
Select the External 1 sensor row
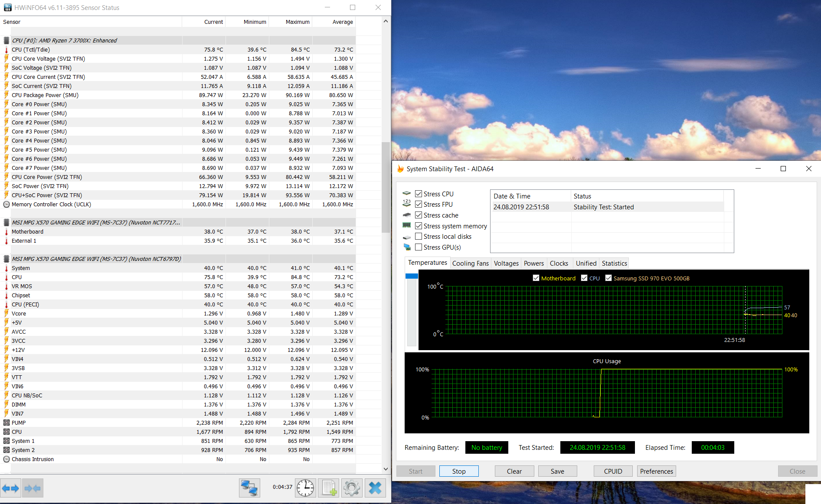[178, 241]
